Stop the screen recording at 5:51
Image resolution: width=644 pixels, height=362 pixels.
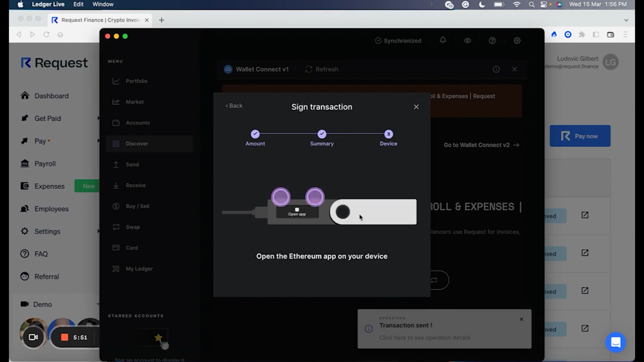64,337
